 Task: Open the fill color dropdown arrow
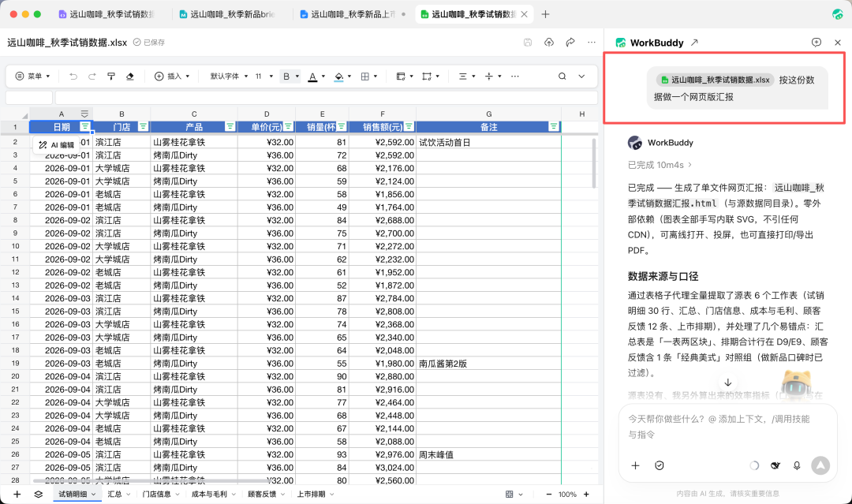coord(349,77)
